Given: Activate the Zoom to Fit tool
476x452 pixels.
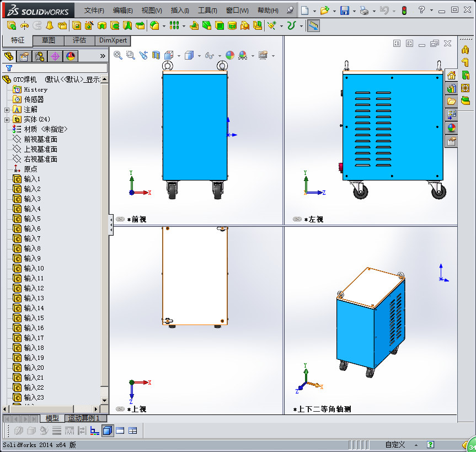Looking at the screenshot, I should [x=117, y=56].
